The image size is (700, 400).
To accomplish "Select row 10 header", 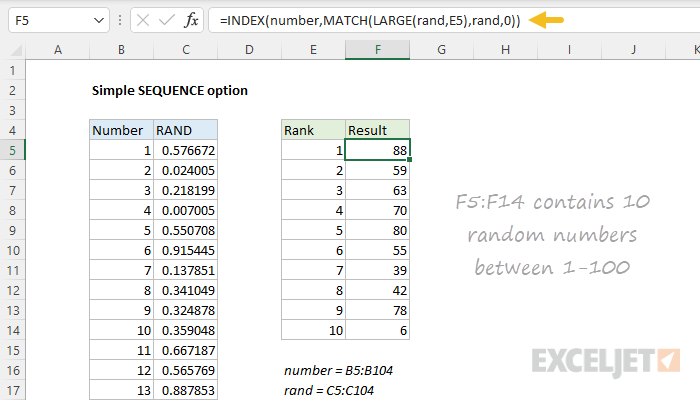I will [12, 250].
